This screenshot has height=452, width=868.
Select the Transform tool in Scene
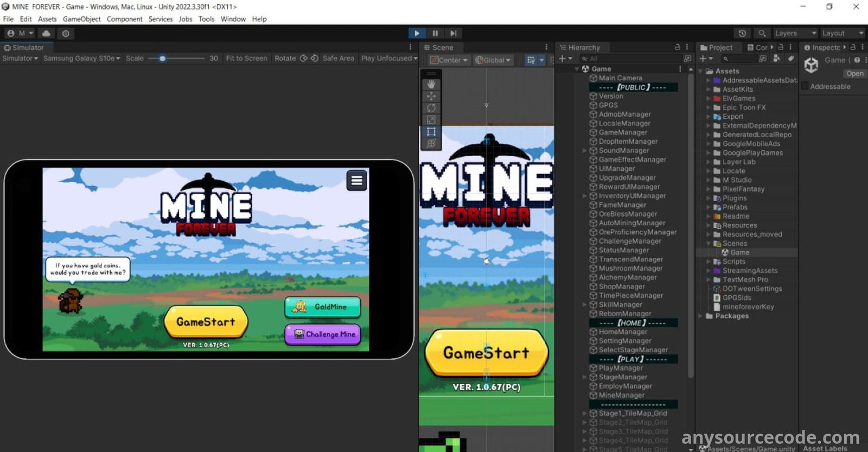431,143
